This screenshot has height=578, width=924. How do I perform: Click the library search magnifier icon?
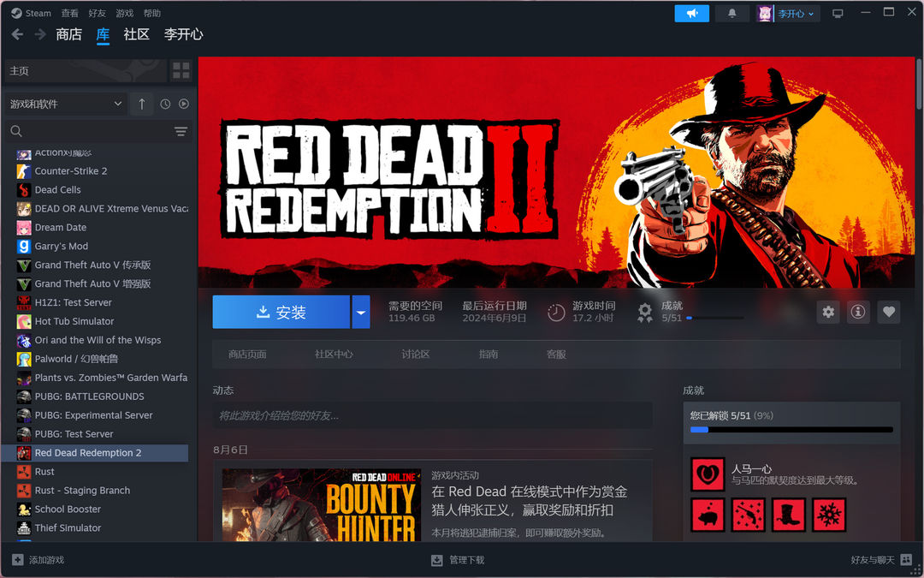(16, 131)
